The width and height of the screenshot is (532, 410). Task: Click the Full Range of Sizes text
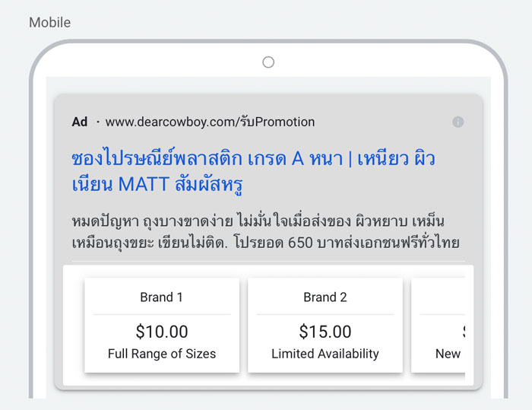(x=162, y=354)
